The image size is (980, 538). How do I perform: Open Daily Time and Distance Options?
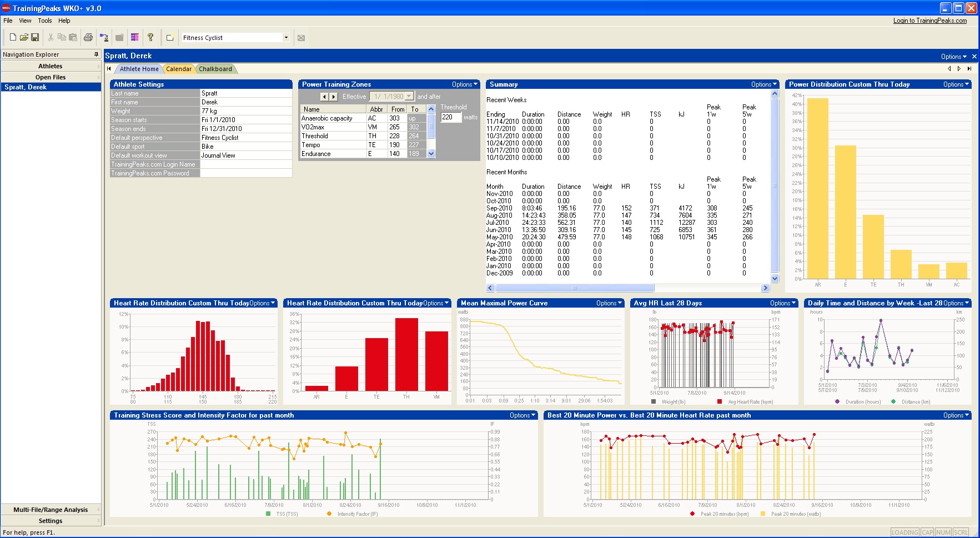click(x=956, y=303)
